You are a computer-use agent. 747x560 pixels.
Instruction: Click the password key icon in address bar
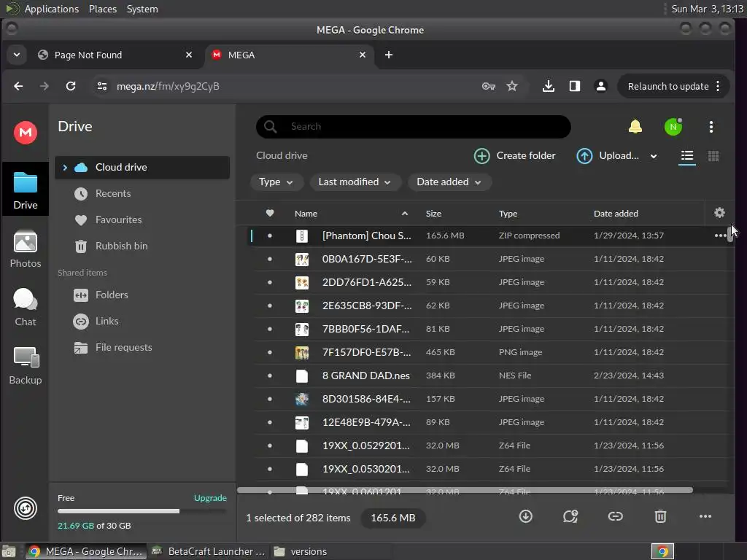488,86
